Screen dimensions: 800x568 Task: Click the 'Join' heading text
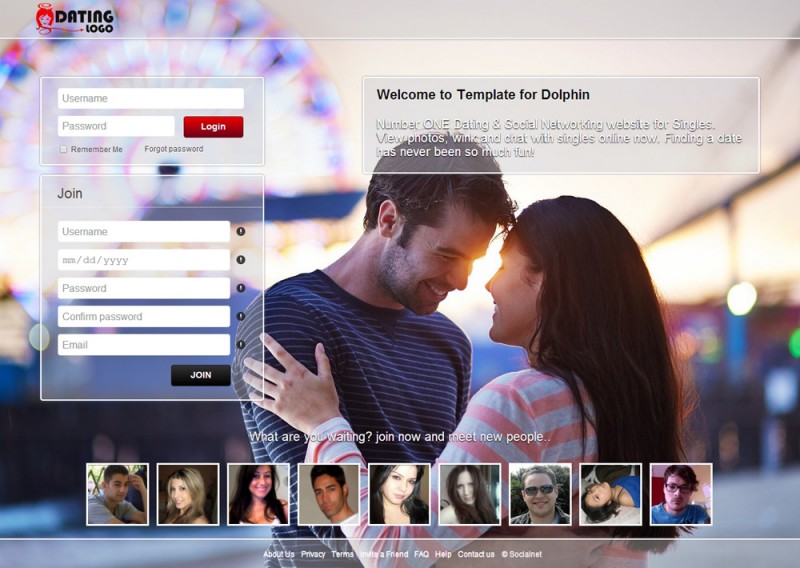tap(70, 193)
